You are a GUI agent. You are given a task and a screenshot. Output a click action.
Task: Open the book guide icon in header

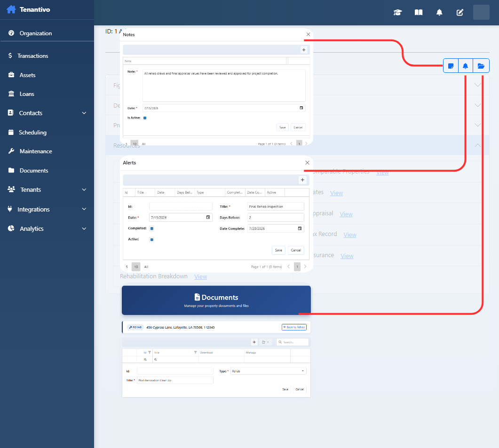pyautogui.click(x=419, y=12)
